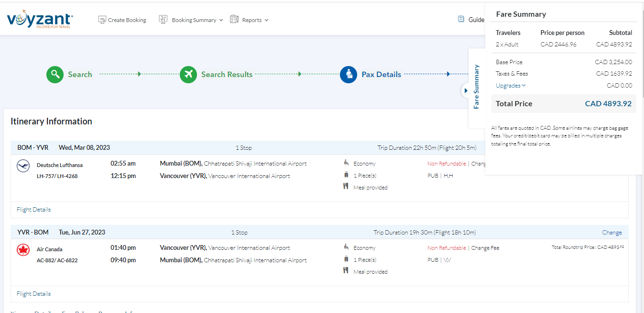Click the Air Canada maple leaf logo

23,250
